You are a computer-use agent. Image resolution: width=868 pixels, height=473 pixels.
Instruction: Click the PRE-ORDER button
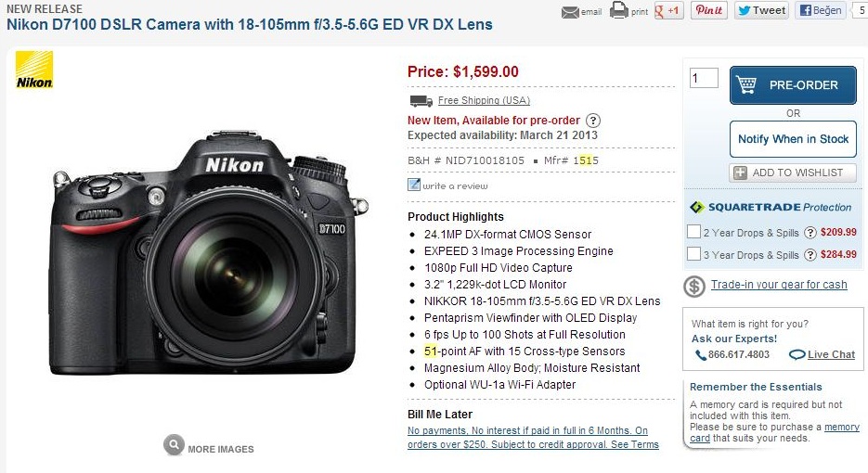(793, 85)
